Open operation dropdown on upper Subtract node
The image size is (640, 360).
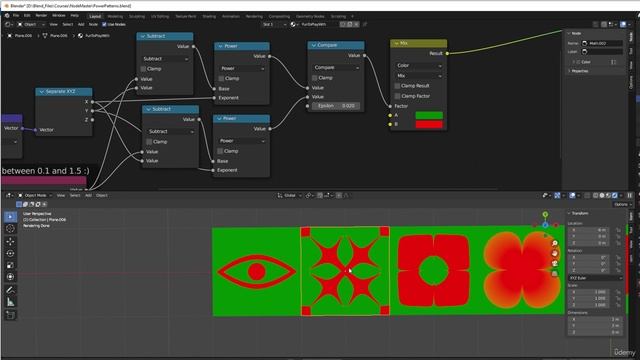pos(165,59)
